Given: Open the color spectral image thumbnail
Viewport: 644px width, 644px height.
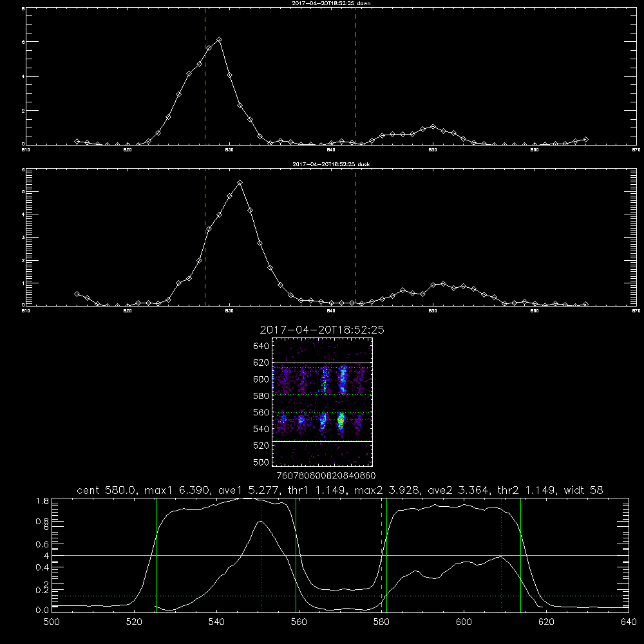Looking at the screenshot, I should (323, 402).
